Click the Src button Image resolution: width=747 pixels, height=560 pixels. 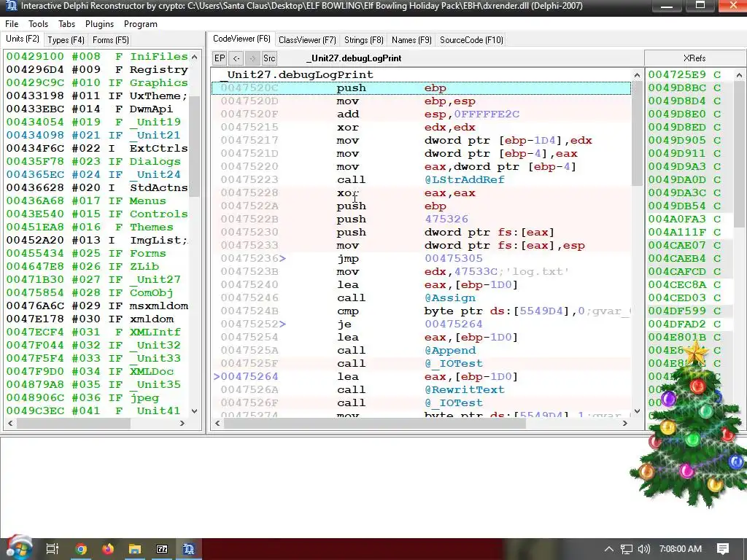click(269, 58)
